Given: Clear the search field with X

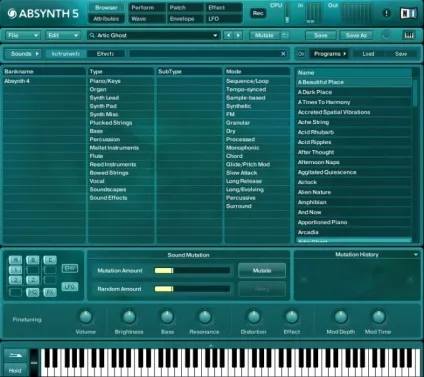Looking at the screenshot, I should [x=283, y=54].
